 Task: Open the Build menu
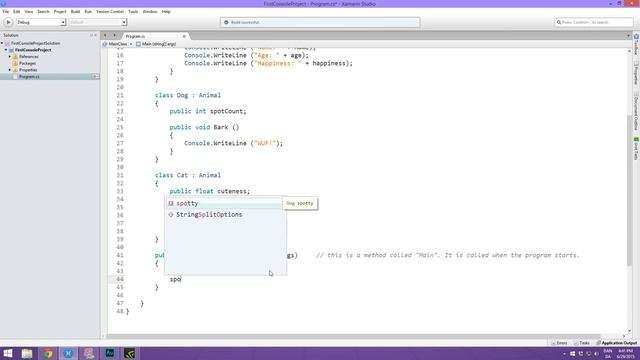click(76, 11)
